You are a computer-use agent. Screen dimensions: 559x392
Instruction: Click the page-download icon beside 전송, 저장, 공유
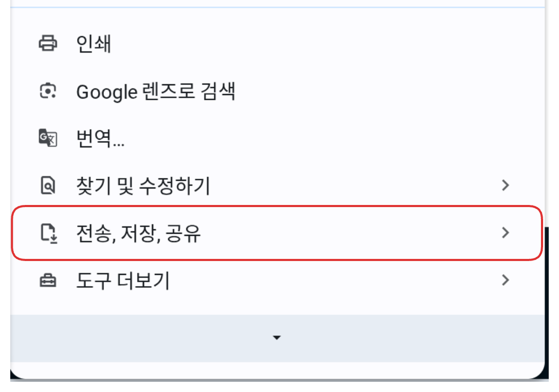pos(48,233)
